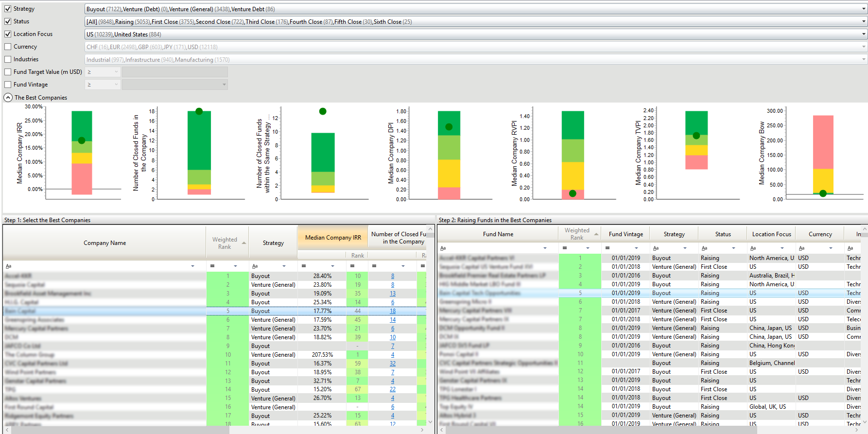868x434 pixels.
Task: Open closed funds link 10 in rank 8 row
Action: [393, 337]
